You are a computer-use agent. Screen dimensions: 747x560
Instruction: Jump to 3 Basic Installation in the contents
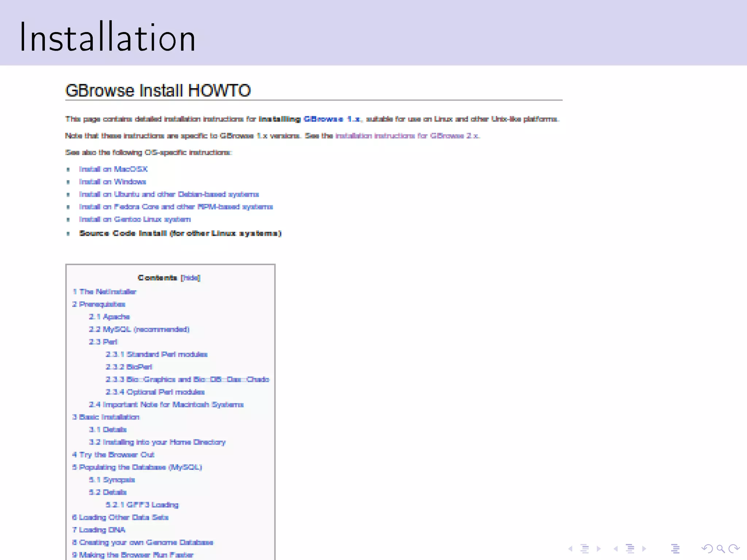click(x=106, y=417)
